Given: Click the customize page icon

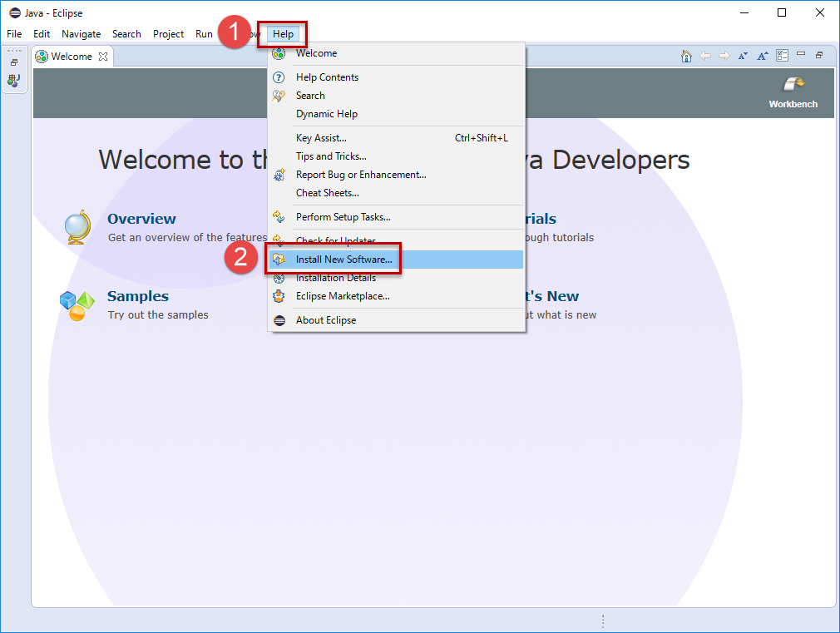Looking at the screenshot, I should [782, 56].
